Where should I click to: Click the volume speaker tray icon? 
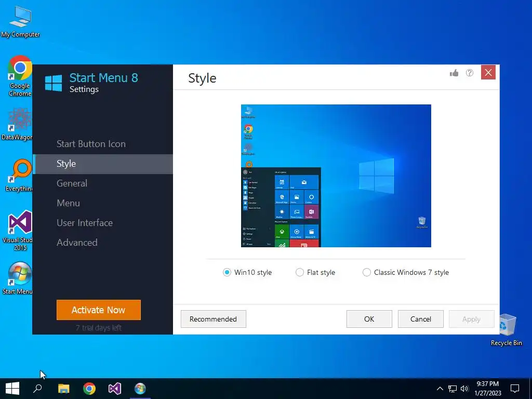tap(464, 389)
